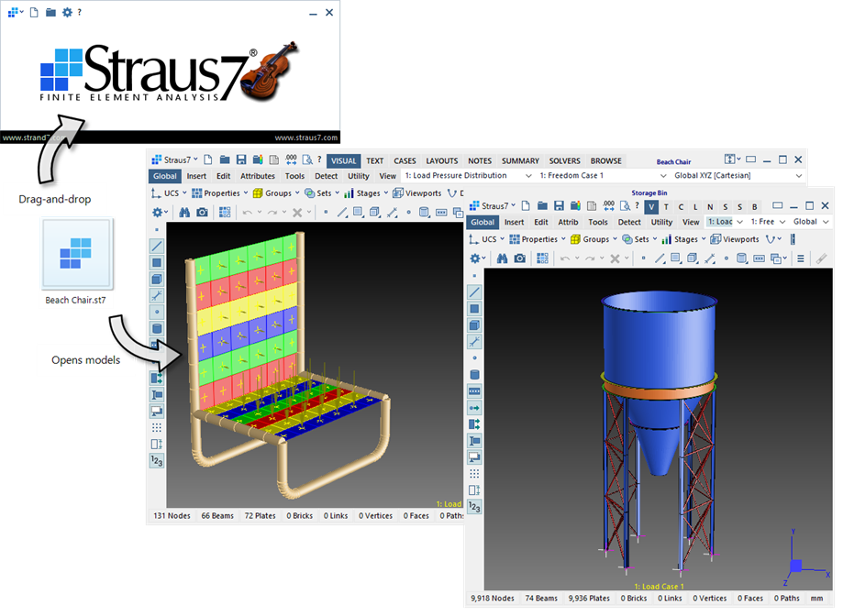Open '1: Free' freedom case dropdown in Storage Bin

(768, 222)
